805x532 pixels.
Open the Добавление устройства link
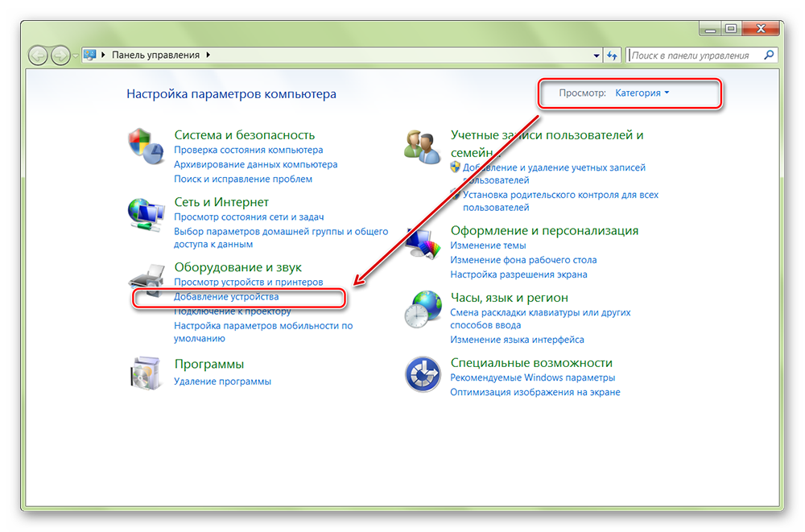coord(226,297)
